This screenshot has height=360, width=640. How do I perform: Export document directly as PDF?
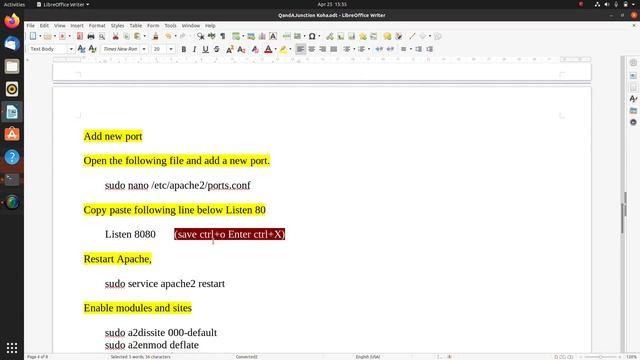(80, 36)
